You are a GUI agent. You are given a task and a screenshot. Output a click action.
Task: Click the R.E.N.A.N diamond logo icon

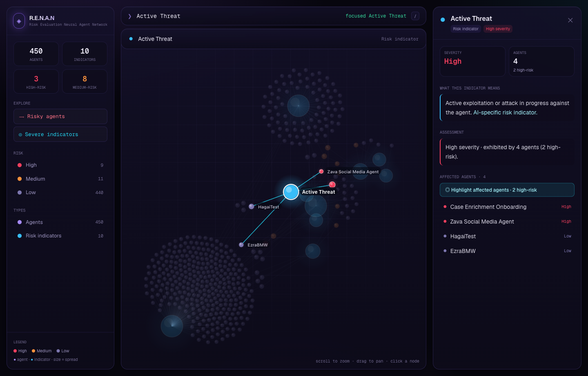(19, 21)
